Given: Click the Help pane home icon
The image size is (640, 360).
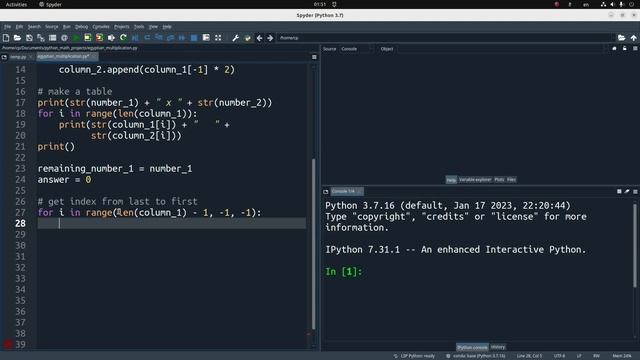Looking at the screenshot, I should pyautogui.click(x=614, y=49).
